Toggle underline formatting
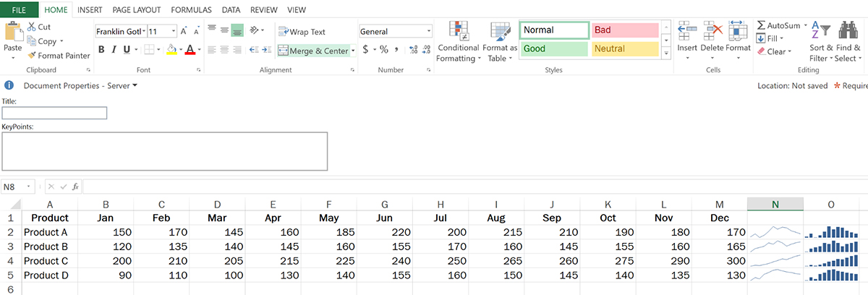The height and width of the screenshot is (295, 868). click(x=127, y=50)
